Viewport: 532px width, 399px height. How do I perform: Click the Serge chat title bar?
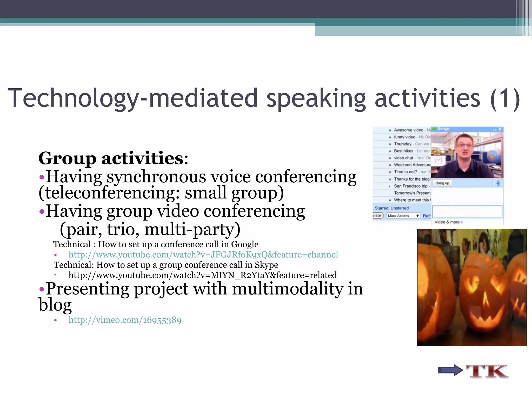467,129
